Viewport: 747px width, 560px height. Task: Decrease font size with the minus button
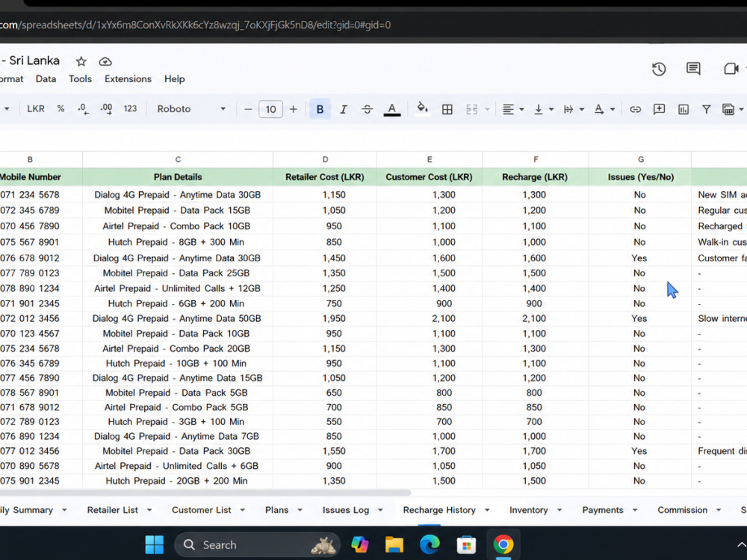tap(248, 109)
